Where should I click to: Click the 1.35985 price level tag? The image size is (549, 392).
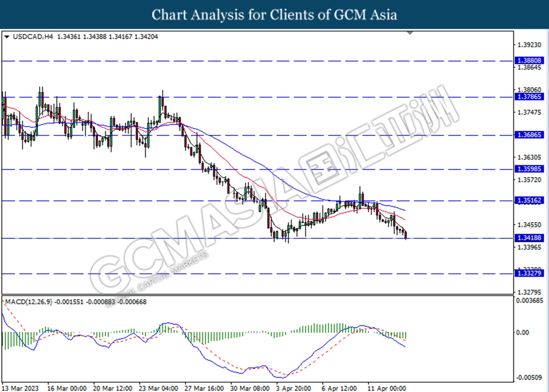click(529, 169)
